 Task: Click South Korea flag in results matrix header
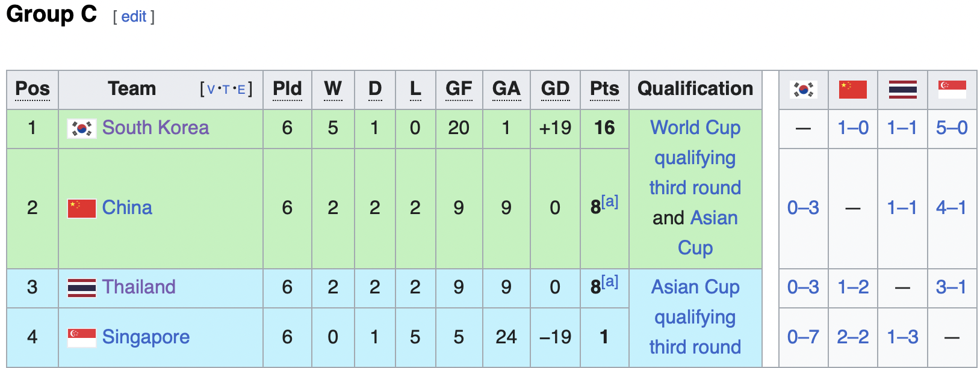[x=804, y=90]
